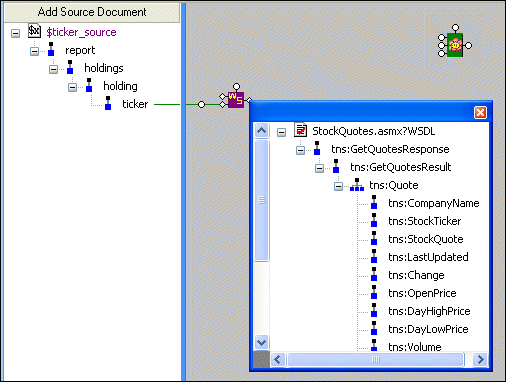The image size is (506, 382).
Task: Click the tns:Quote repeating element icon
Action: [x=357, y=185]
